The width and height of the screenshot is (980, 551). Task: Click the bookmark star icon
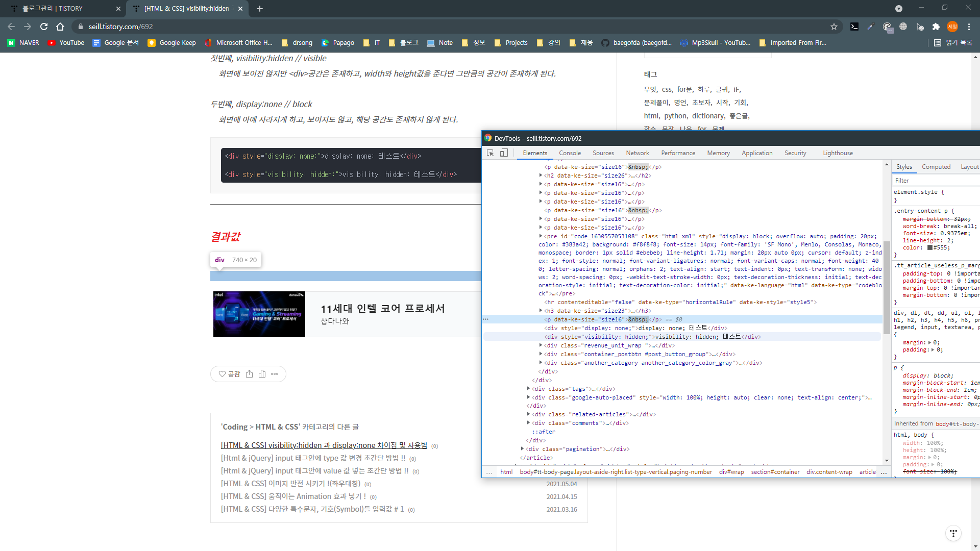pos(834,27)
